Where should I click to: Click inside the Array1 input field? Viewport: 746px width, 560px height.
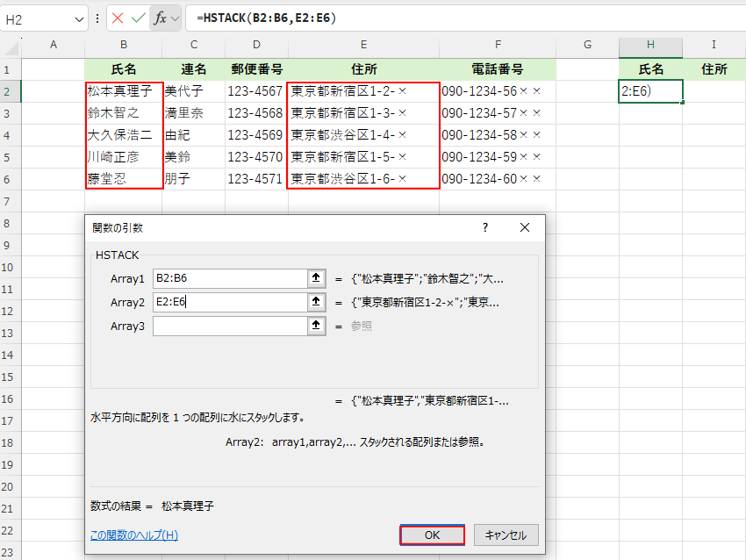click(228, 278)
